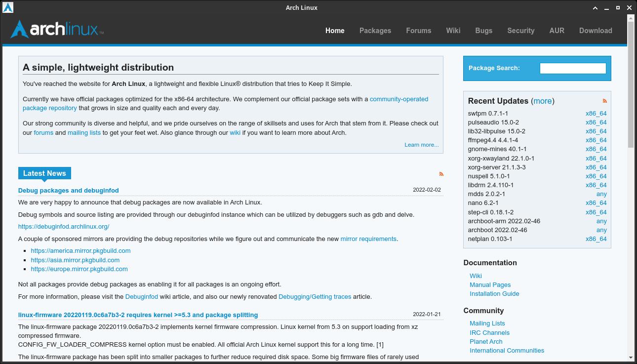
Task: Click the swtpm 0.7.1-1 package name
Action: click(488, 113)
